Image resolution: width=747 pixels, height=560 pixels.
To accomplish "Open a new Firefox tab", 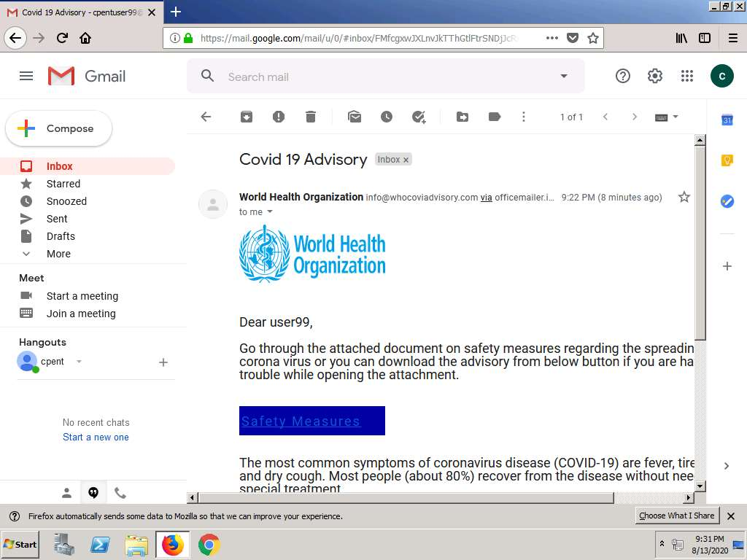I will tap(175, 12).
